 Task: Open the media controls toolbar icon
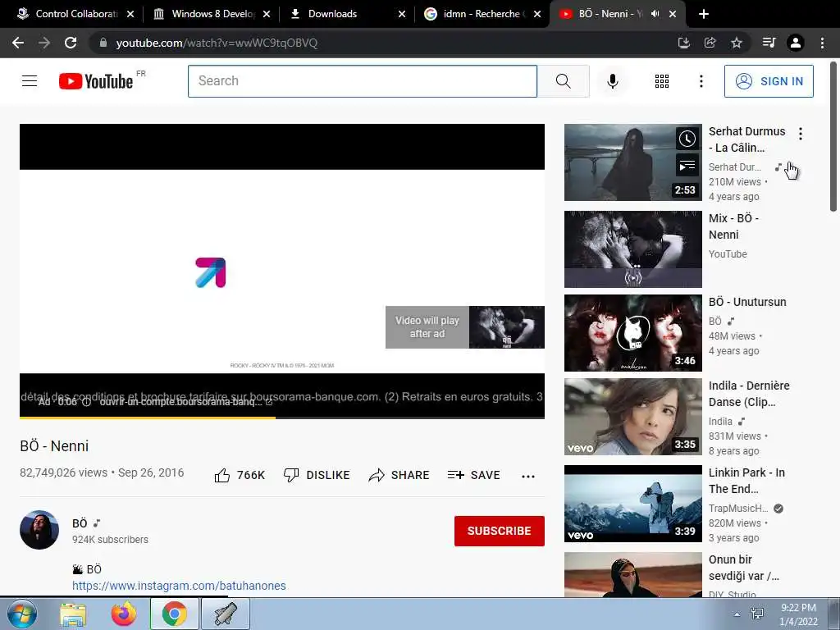(x=769, y=43)
